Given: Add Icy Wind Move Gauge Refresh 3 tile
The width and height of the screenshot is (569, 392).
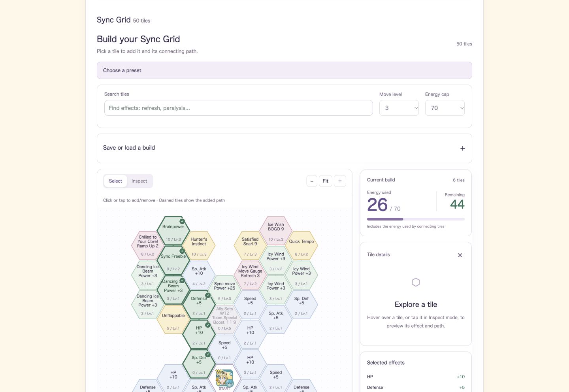Looking at the screenshot, I should tap(250, 275).
